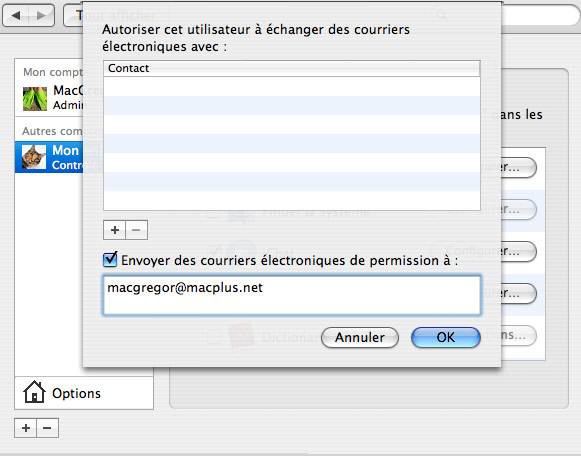581x456 pixels.
Task: Click the add account plus button
Action: pos(26,428)
